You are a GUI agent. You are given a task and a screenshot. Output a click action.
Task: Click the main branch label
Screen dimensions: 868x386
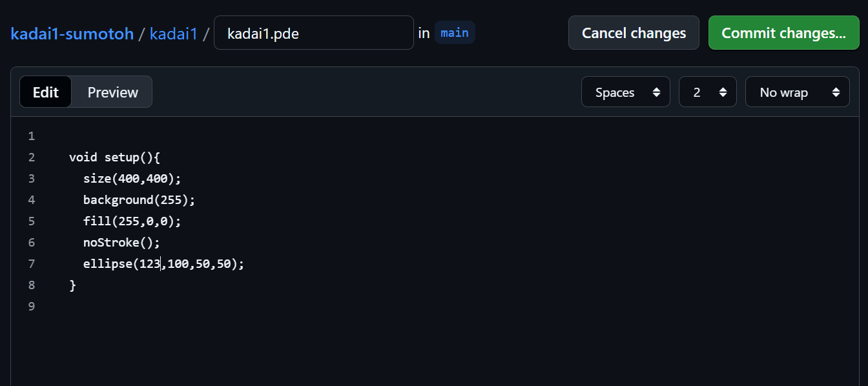455,32
